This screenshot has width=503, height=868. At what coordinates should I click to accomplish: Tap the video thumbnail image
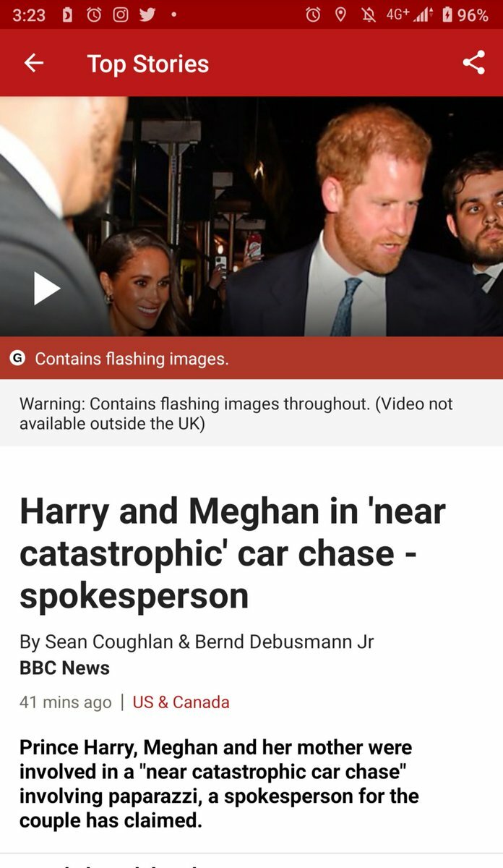[x=252, y=216]
